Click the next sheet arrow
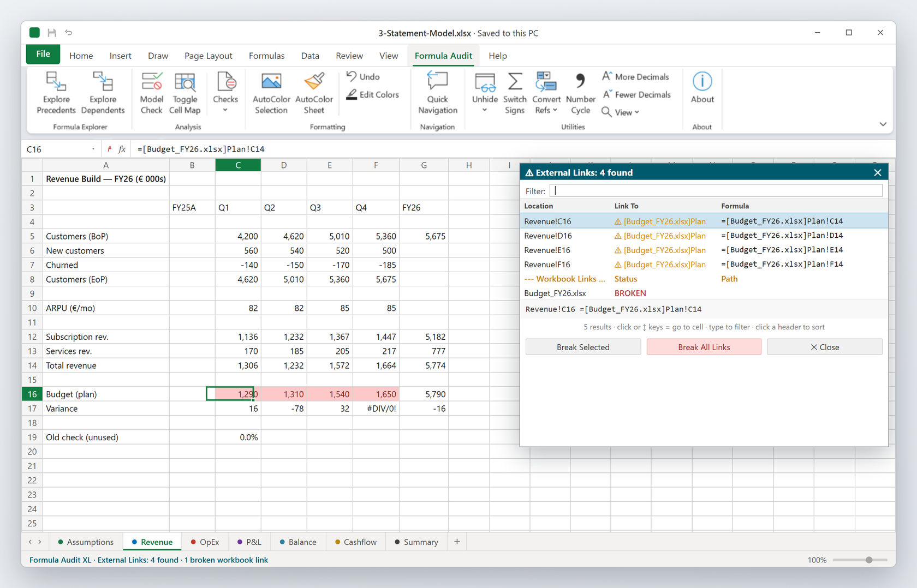The width and height of the screenshot is (917, 588). pos(40,542)
